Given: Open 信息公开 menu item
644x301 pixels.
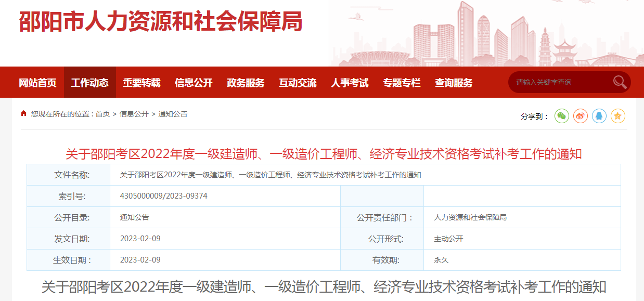Looking at the screenshot, I should (x=194, y=83).
